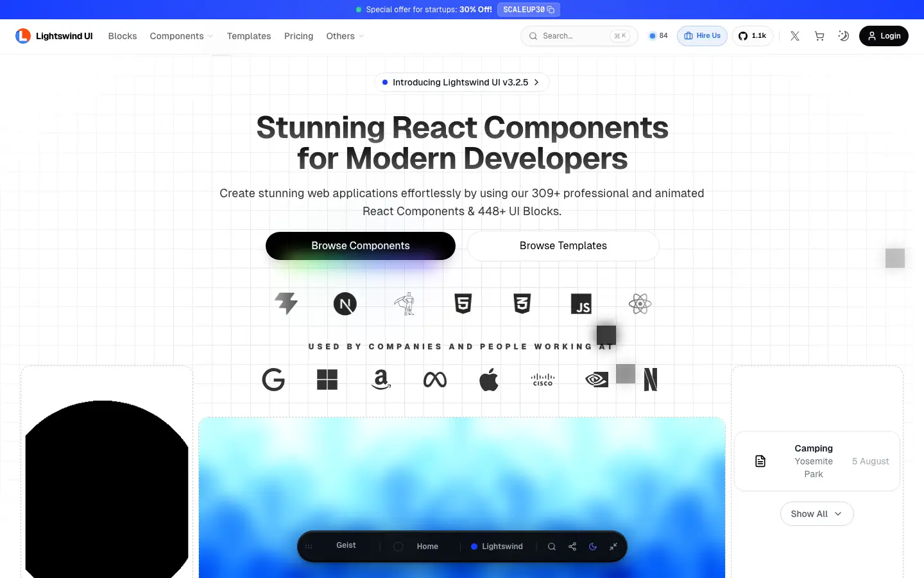This screenshot has height=578, width=924.
Task: Expand the Show All dropdown
Action: pos(817,514)
